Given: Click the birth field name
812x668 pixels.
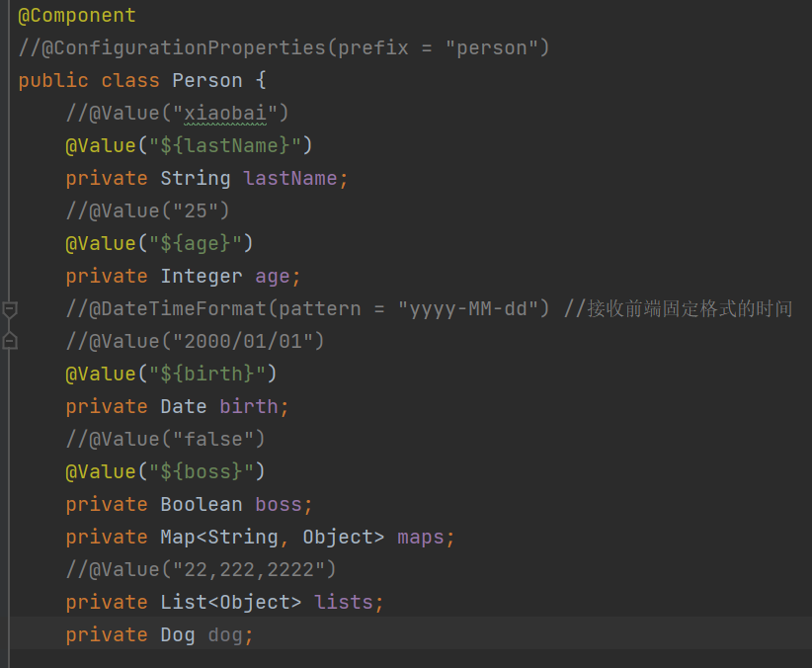Looking at the screenshot, I should [x=249, y=407].
